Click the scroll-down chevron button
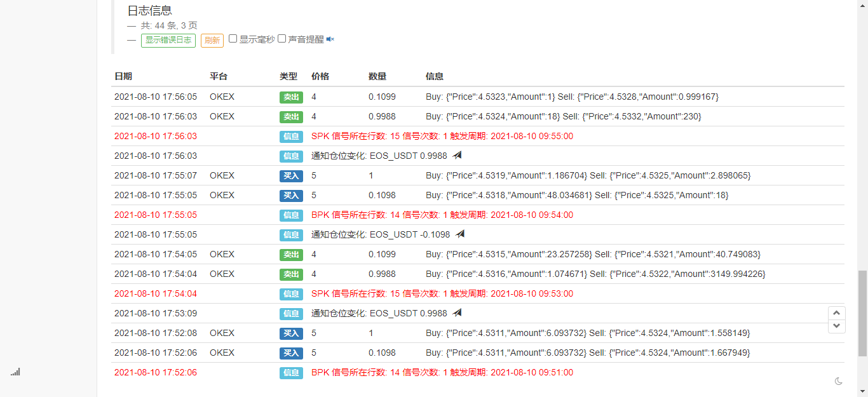 click(x=837, y=326)
